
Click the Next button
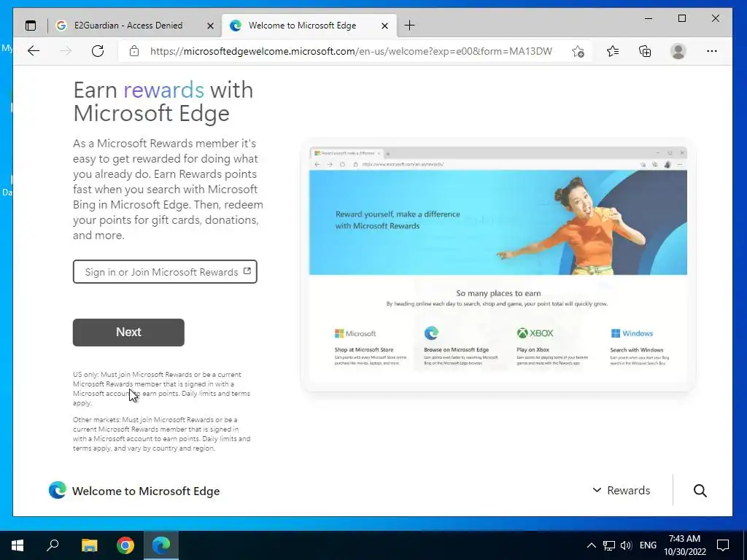[x=128, y=332]
